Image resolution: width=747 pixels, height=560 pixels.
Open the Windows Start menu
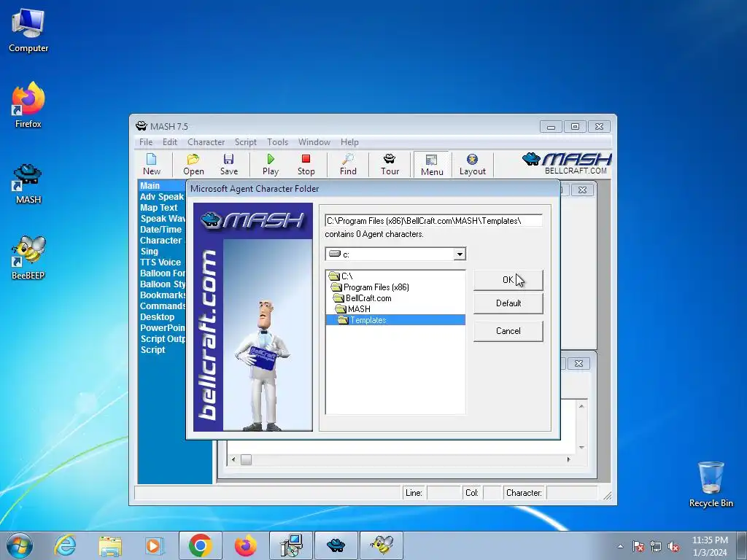click(x=20, y=545)
